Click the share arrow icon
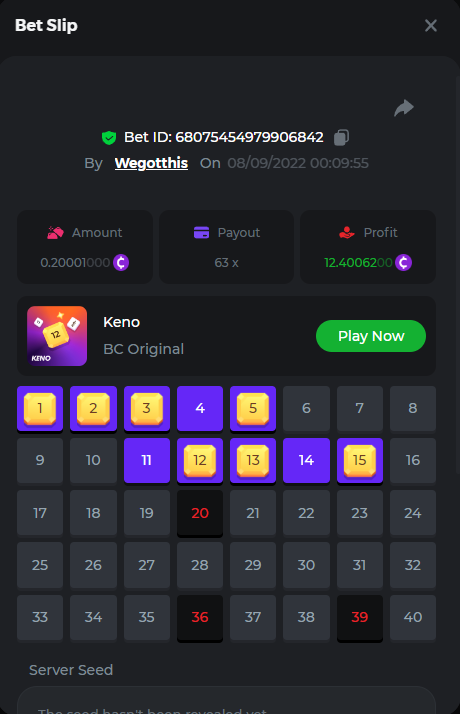 tap(404, 108)
